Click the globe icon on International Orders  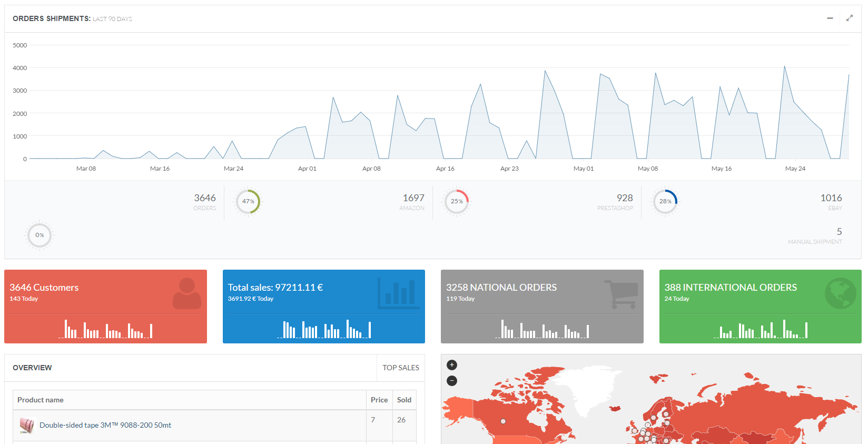(840, 293)
